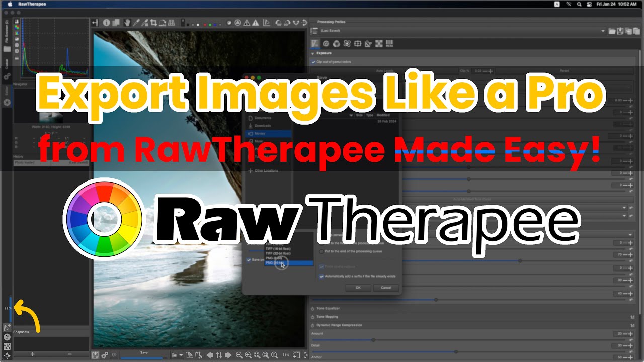The height and width of the screenshot is (362, 644).
Task: Zoom the preview to 100%
Action: (x=274, y=355)
